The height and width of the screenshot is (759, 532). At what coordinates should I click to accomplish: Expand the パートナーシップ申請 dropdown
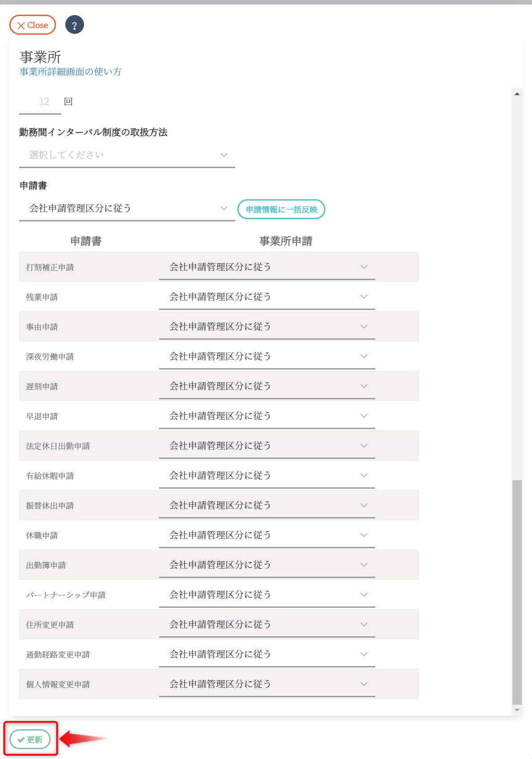[x=267, y=595]
